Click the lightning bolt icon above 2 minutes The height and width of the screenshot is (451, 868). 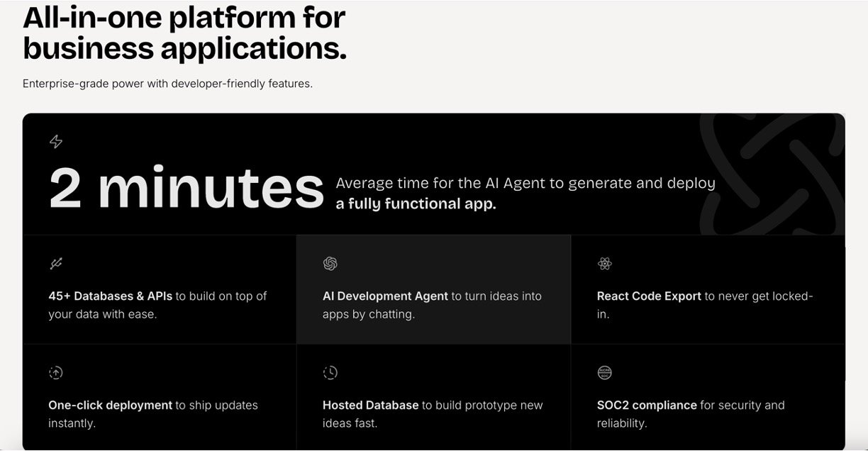56,142
